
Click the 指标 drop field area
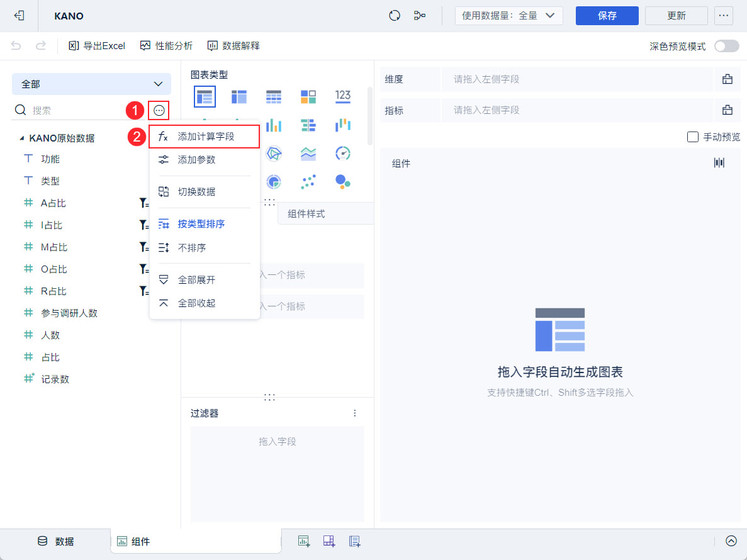point(577,110)
